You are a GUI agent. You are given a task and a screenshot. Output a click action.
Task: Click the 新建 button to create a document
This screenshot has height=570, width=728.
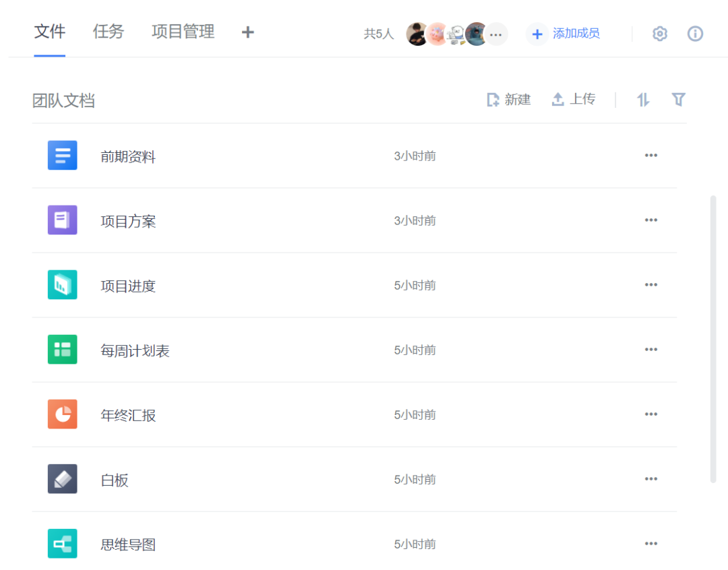pyautogui.click(x=509, y=99)
